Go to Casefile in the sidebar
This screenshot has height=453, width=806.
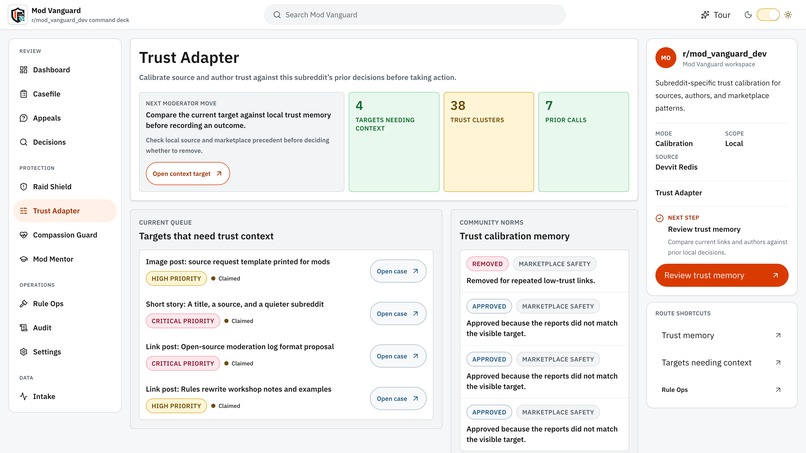click(x=65, y=94)
